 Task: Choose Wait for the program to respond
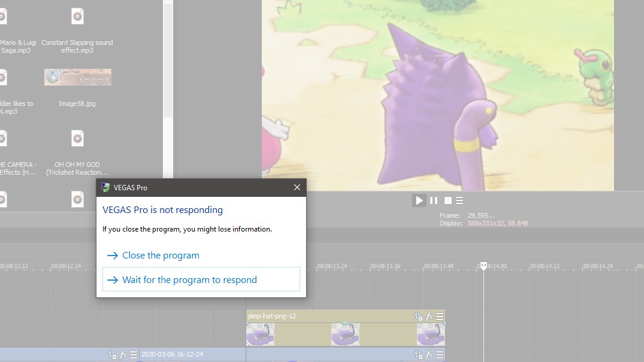(x=201, y=279)
